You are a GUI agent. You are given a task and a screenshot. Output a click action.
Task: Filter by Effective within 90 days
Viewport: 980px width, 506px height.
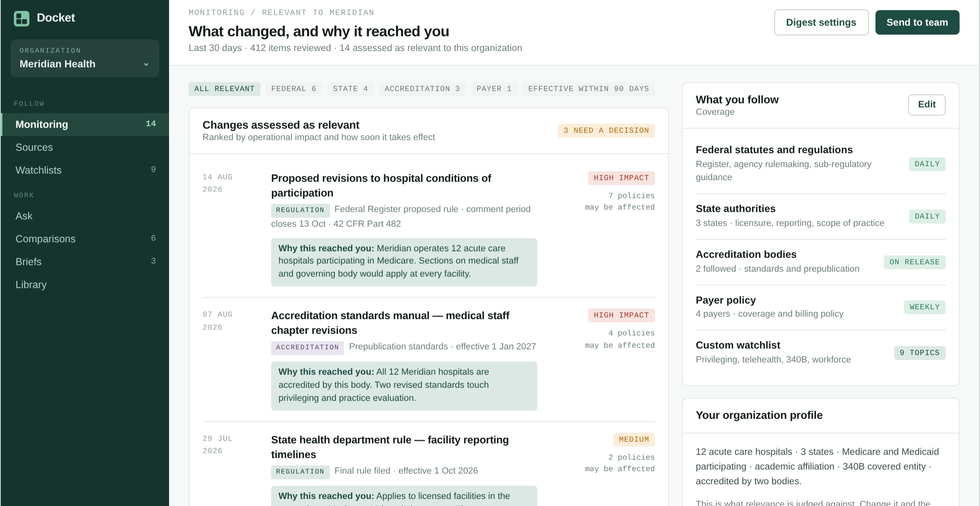tap(588, 89)
